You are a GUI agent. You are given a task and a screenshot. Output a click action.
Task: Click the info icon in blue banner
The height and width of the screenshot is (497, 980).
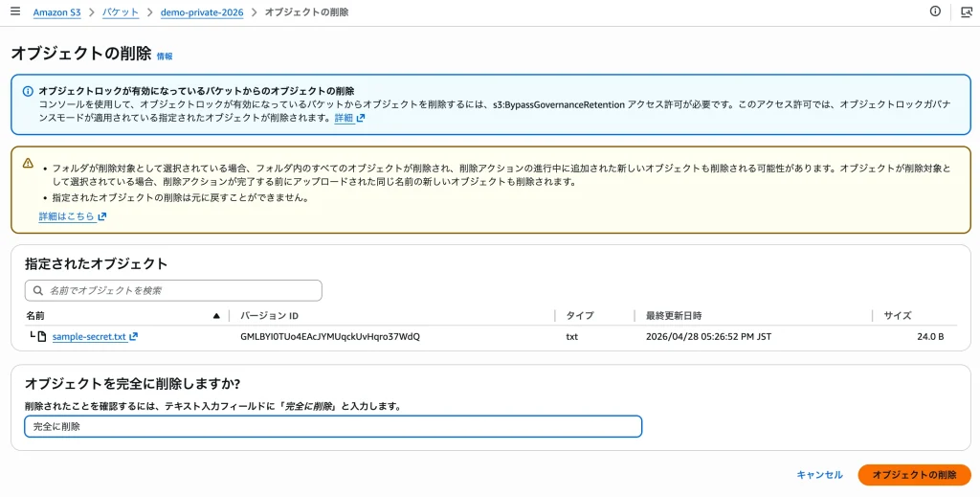pos(28,91)
